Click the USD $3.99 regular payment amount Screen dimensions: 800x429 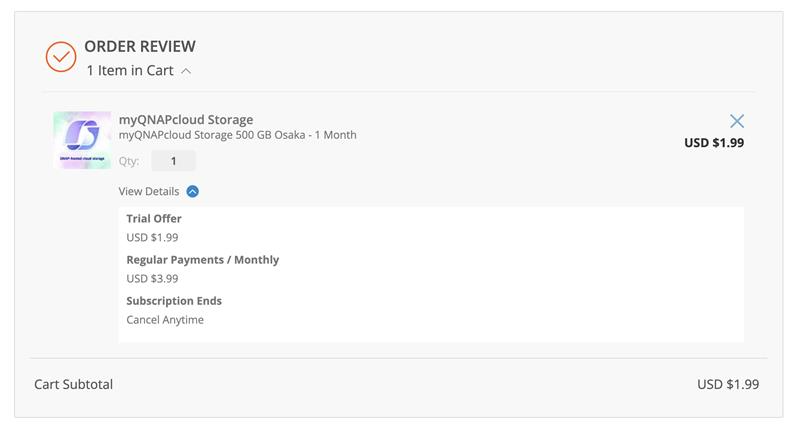(x=152, y=278)
